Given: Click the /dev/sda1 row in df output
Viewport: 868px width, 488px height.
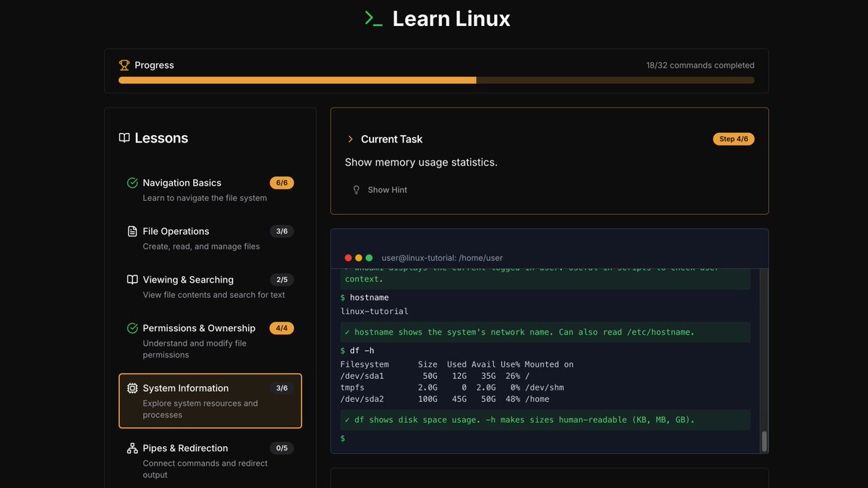Looking at the screenshot, I should tap(435, 376).
